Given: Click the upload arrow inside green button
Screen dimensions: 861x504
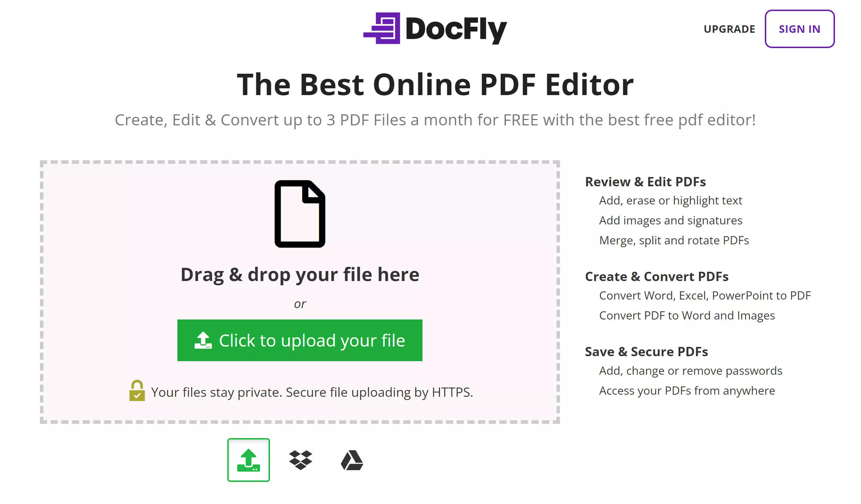Looking at the screenshot, I should [x=204, y=339].
